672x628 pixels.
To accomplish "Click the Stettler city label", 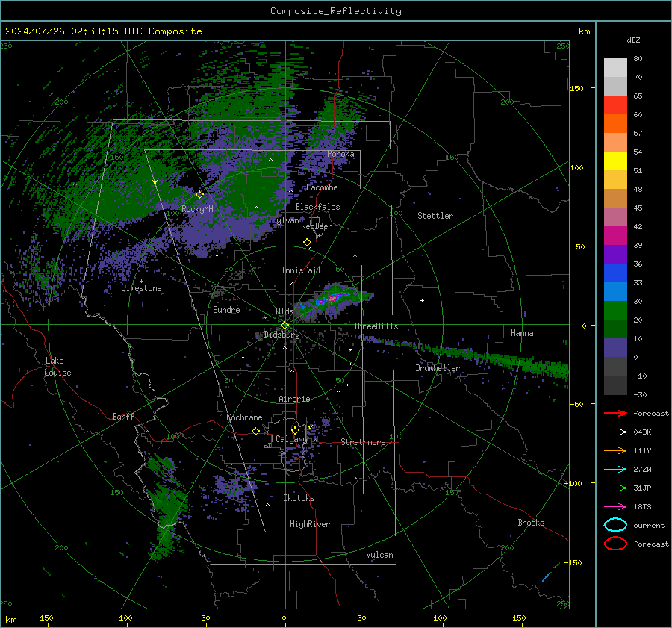I will pos(435,216).
